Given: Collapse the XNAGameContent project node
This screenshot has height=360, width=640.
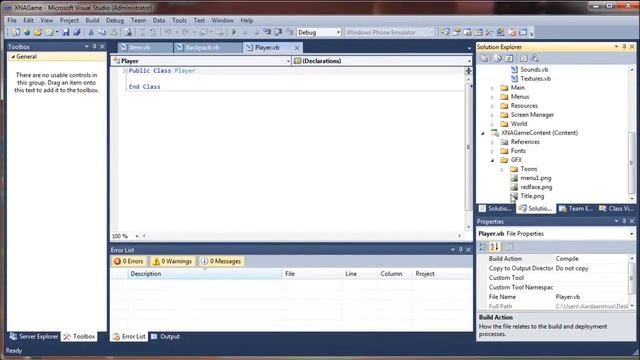Looking at the screenshot, I should point(483,133).
